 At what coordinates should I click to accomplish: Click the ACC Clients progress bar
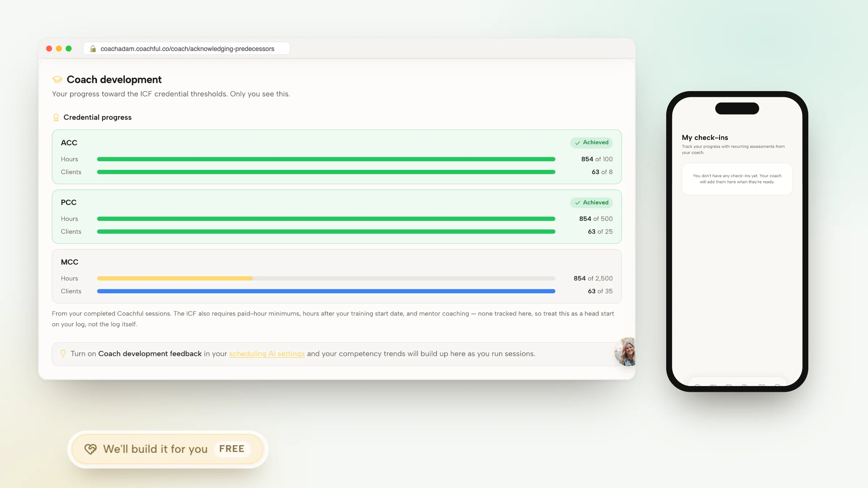[326, 172]
